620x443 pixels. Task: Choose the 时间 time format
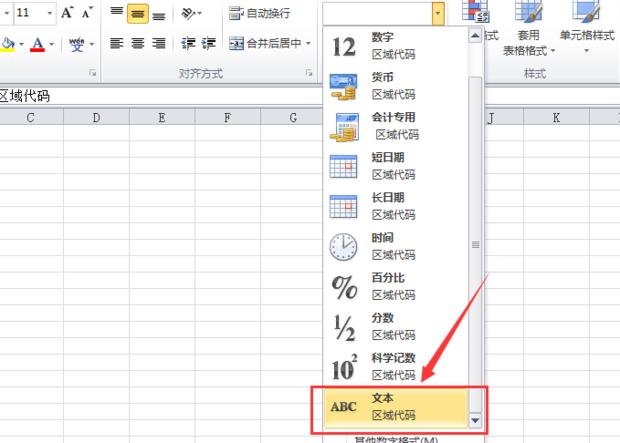click(x=395, y=247)
